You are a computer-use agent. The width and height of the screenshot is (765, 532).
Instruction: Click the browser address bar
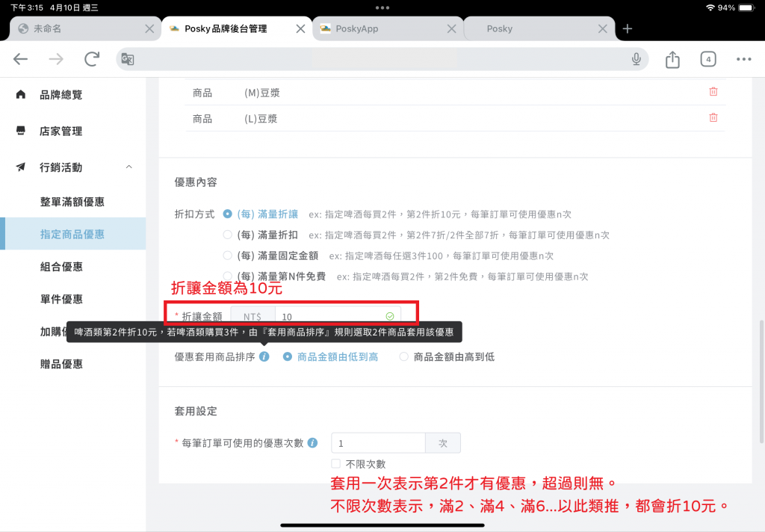382,59
